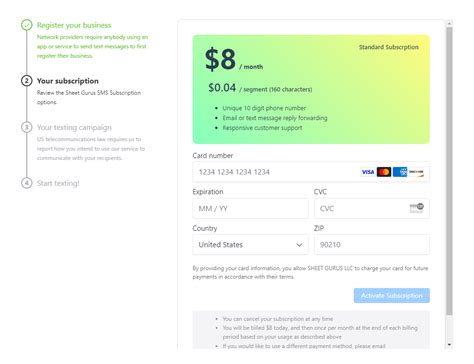Click the green checkmark step icon
Image resolution: width=474 pixels, height=364 pixels.
pos(27,25)
